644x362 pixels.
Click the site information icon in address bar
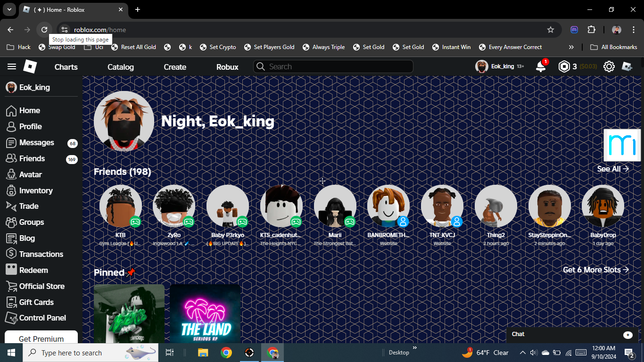click(x=65, y=30)
